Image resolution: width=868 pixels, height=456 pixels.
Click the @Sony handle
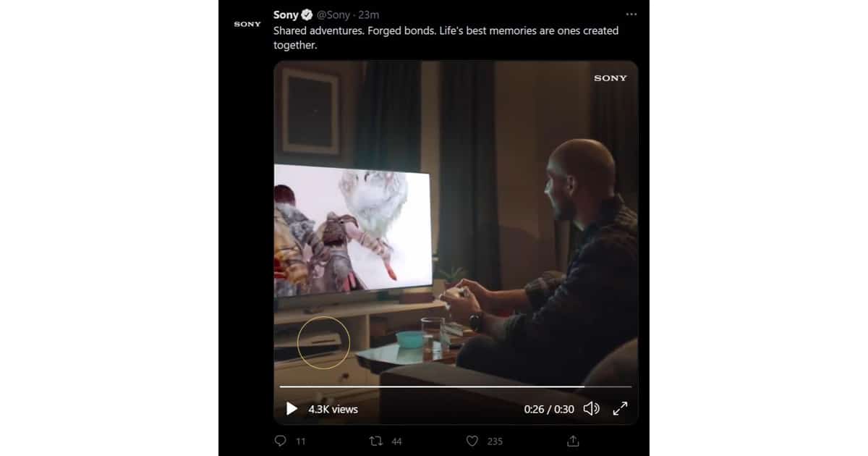[335, 14]
